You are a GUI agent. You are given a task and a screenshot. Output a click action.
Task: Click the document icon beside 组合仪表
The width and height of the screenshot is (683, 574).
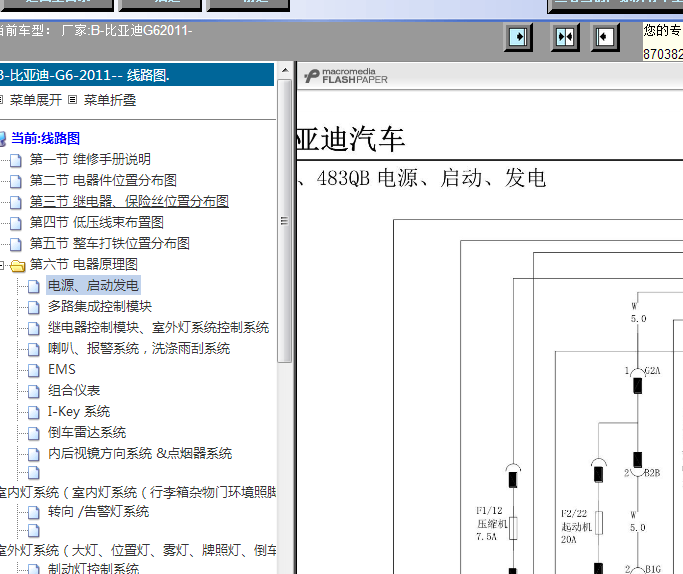pos(34,391)
